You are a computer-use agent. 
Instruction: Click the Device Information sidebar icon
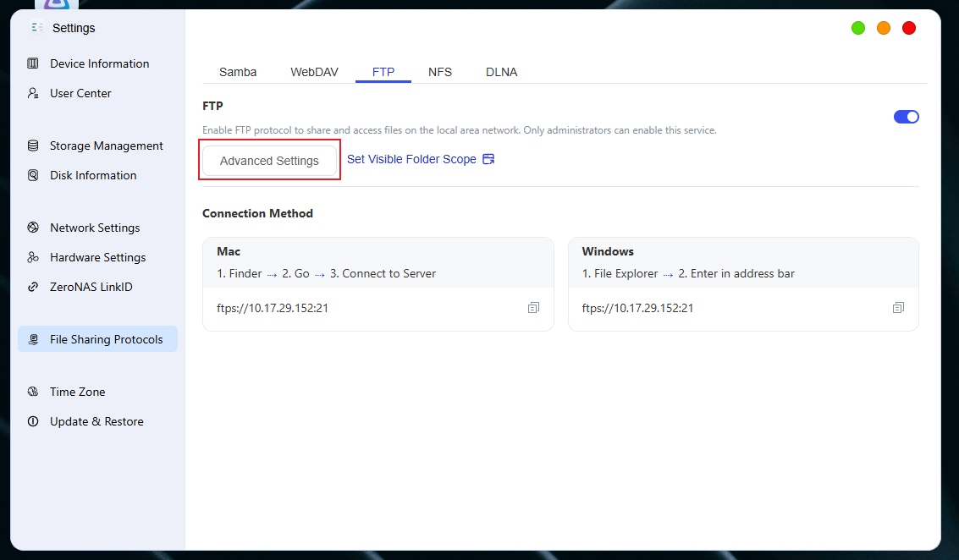click(33, 63)
